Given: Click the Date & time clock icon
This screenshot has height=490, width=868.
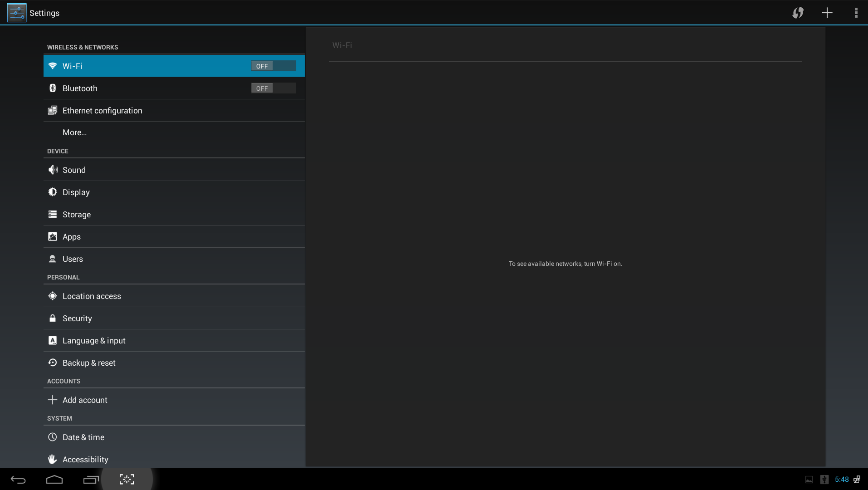Looking at the screenshot, I should click(53, 437).
